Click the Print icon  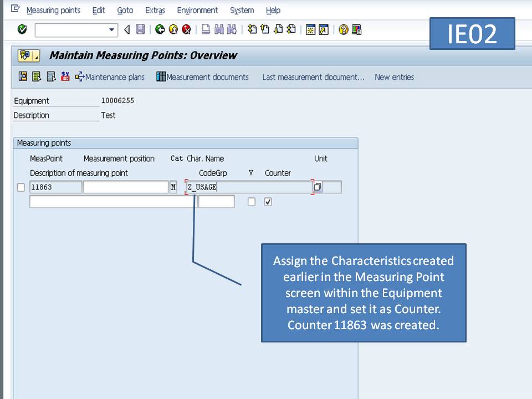click(206, 29)
